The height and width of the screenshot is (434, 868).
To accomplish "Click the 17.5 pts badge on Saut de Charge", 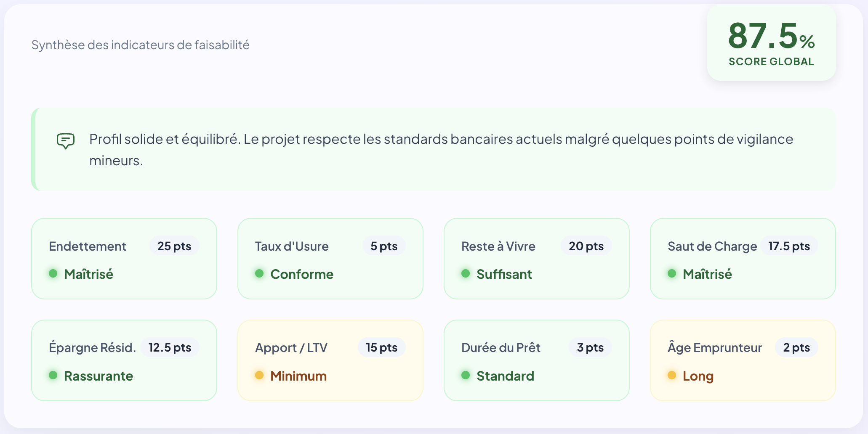I will tap(789, 246).
